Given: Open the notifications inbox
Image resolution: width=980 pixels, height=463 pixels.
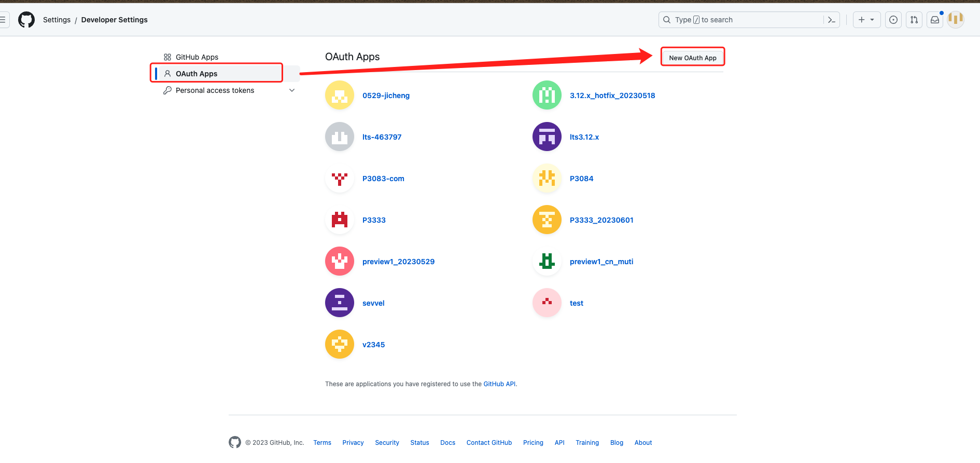Looking at the screenshot, I should (x=935, y=20).
